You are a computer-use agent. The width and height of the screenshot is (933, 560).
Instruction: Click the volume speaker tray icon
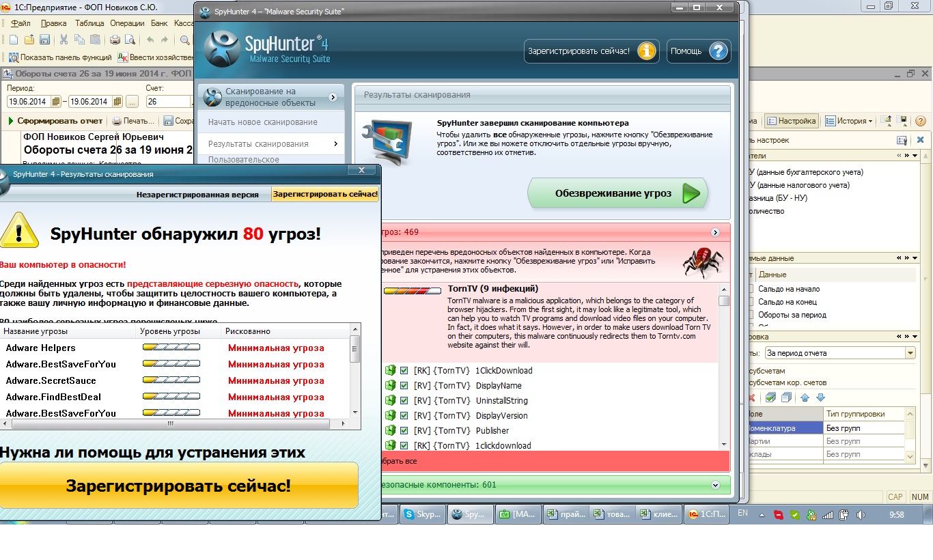861,515
